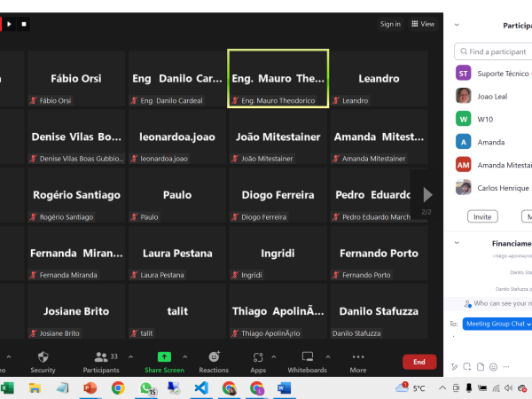Collapse the chat panel chevron
The image size is (532, 399).
click(x=457, y=243)
